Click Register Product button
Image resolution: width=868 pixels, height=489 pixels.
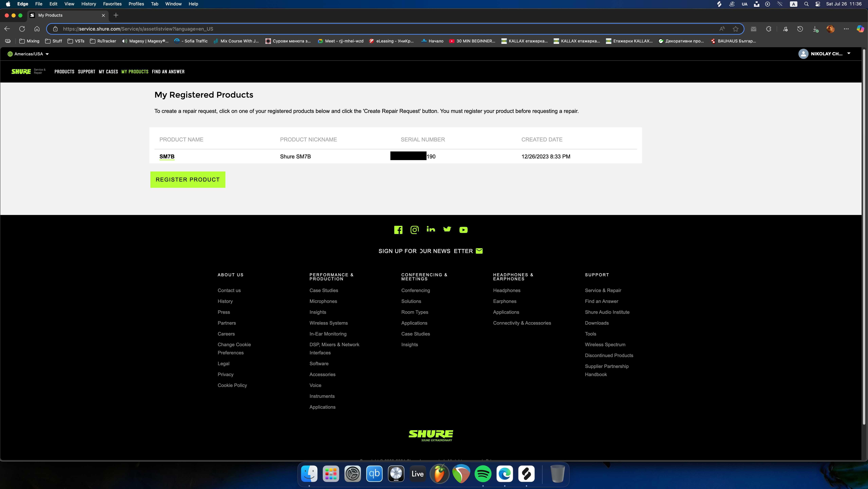(x=188, y=180)
